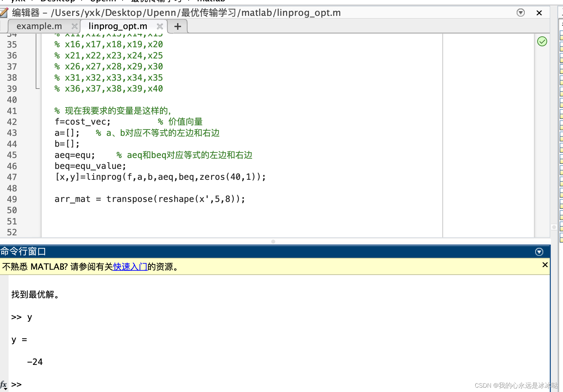This screenshot has height=392, width=563.
Task: Click the green code analyzer status icon
Action: [x=542, y=41]
